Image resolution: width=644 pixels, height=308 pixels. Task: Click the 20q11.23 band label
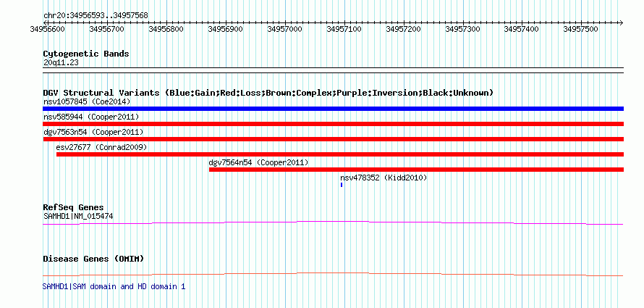coord(61,63)
